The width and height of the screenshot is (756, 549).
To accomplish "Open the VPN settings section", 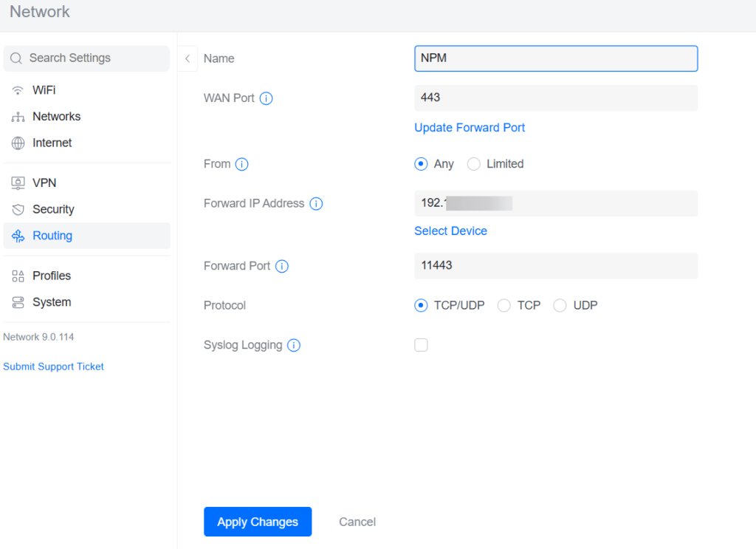I will pos(44,183).
